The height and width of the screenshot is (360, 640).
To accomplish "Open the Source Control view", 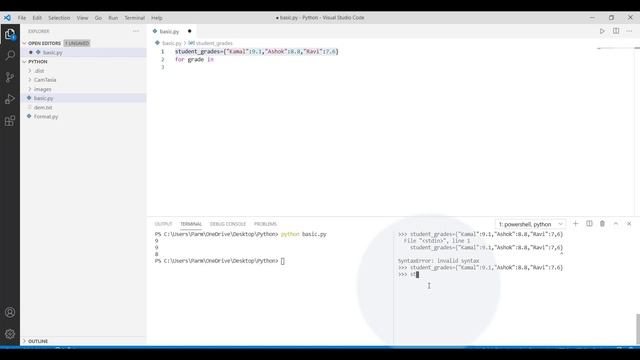I will tap(10, 77).
